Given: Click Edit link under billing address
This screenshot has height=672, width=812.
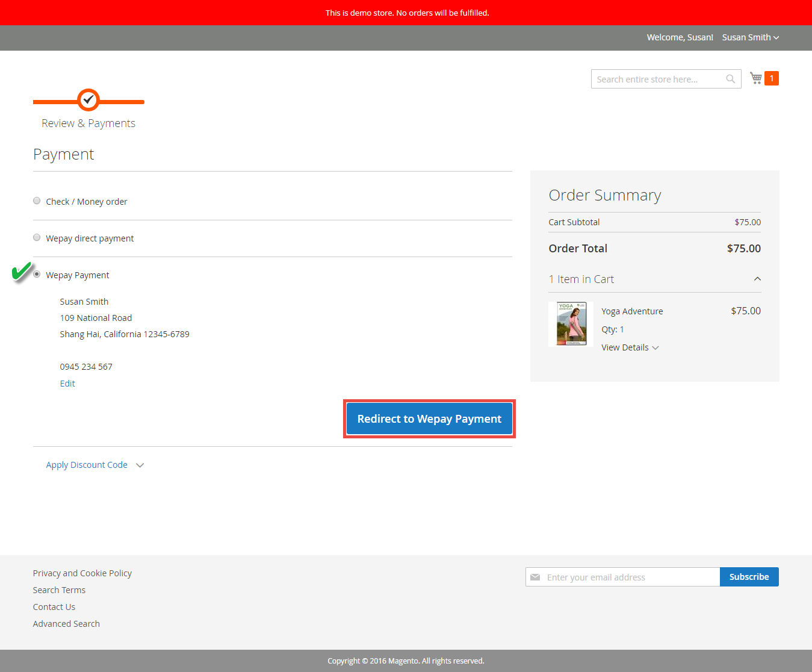Looking at the screenshot, I should tap(67, 384).
